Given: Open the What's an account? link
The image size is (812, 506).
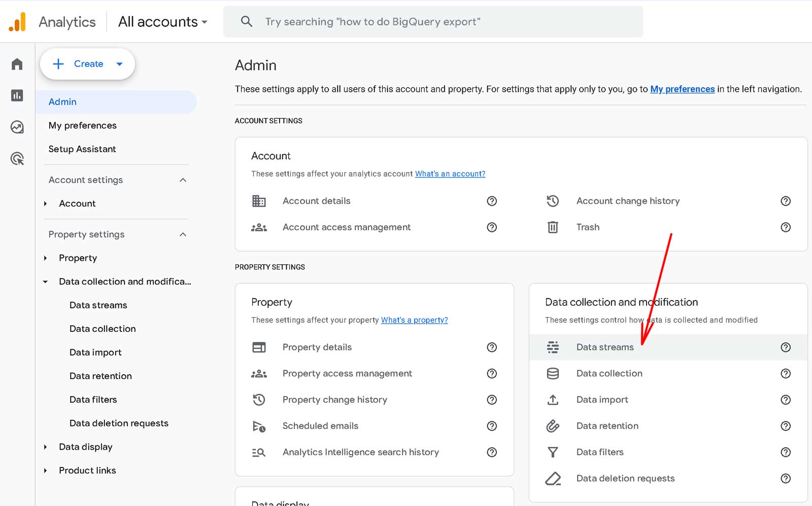Looking at the screenshot, I should pos(450,174).
